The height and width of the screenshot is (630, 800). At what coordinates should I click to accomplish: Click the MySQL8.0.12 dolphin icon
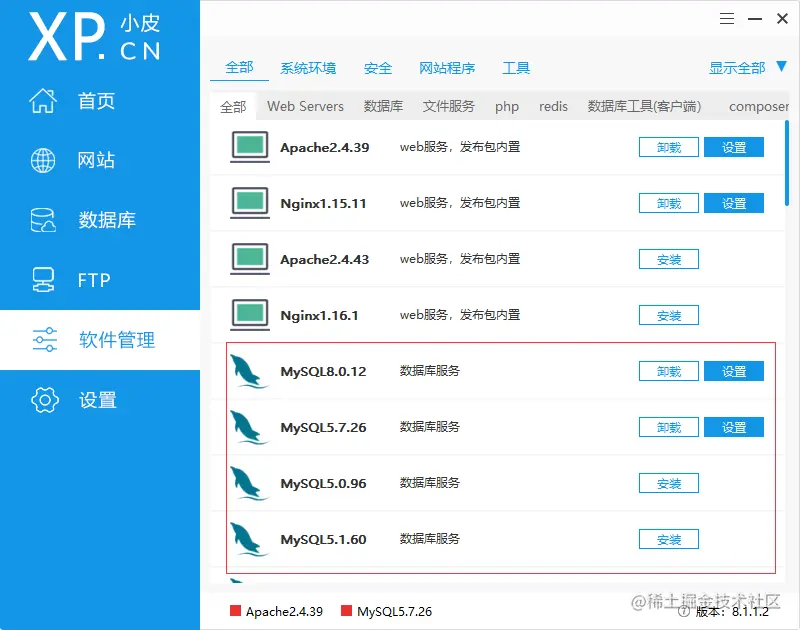click(248, 371)
